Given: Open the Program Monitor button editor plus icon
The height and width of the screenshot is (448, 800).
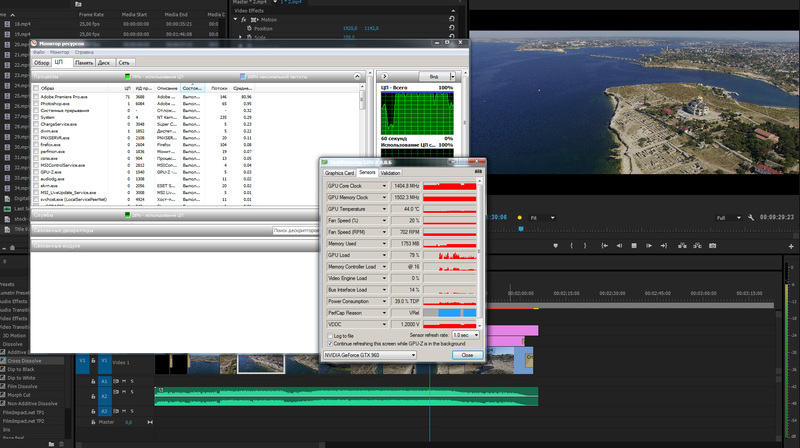Looking at the screenshot, I should pos(791,246).
